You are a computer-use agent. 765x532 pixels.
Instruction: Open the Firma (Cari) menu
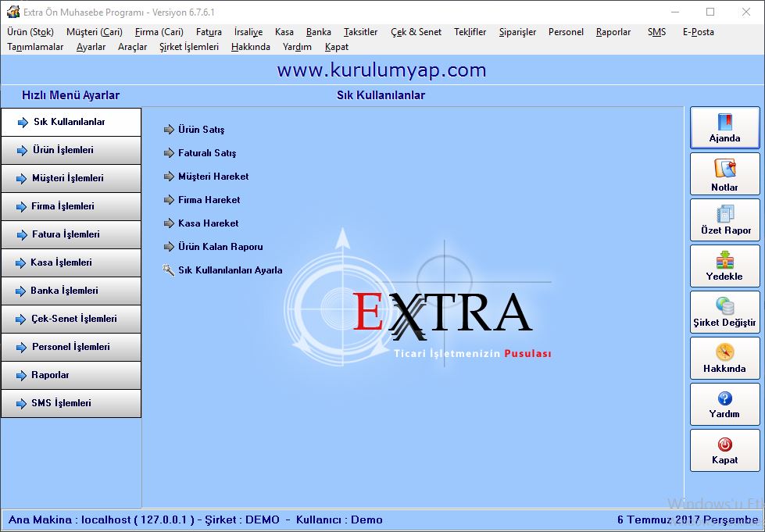159,32
